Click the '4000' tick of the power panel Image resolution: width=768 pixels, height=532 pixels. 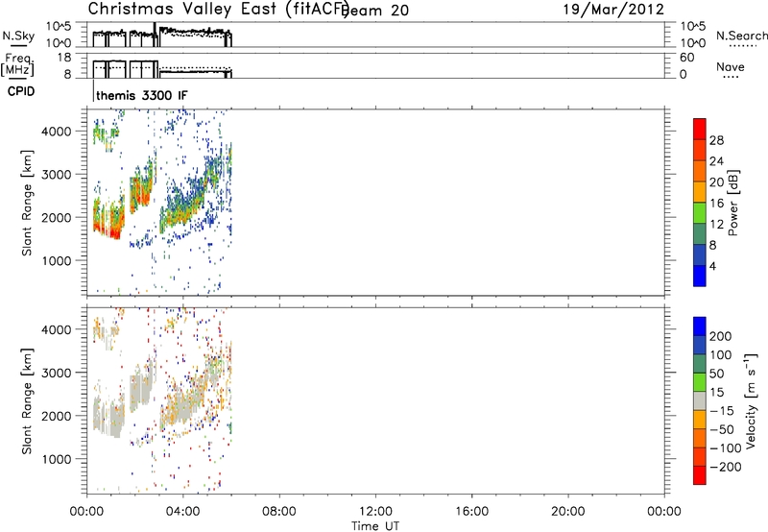click(x=56, y=132)
